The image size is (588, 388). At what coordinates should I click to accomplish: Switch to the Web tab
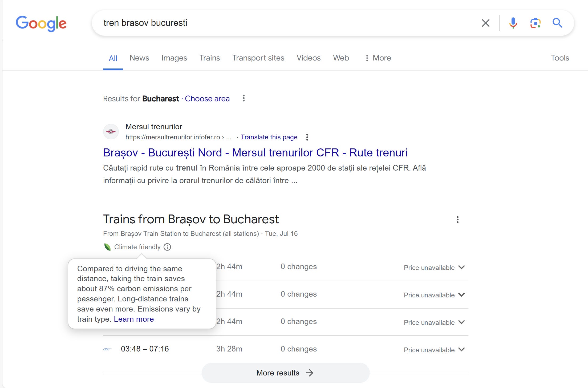(341, 58)
